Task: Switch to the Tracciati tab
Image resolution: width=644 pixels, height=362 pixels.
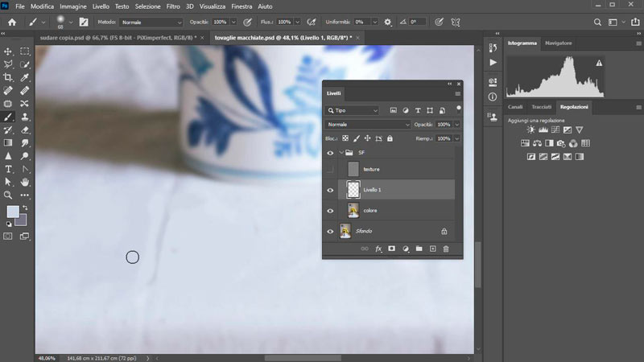Action: coord(541,107)
